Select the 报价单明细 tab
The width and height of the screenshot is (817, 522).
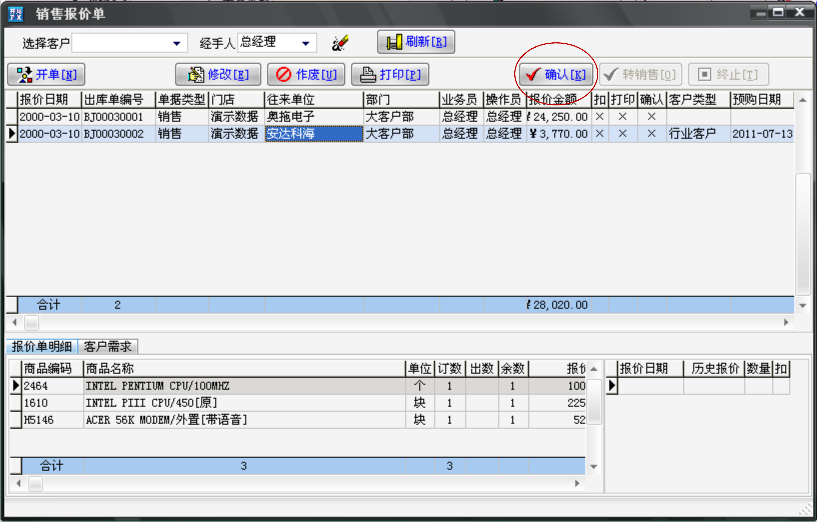[x=42, y=346]
